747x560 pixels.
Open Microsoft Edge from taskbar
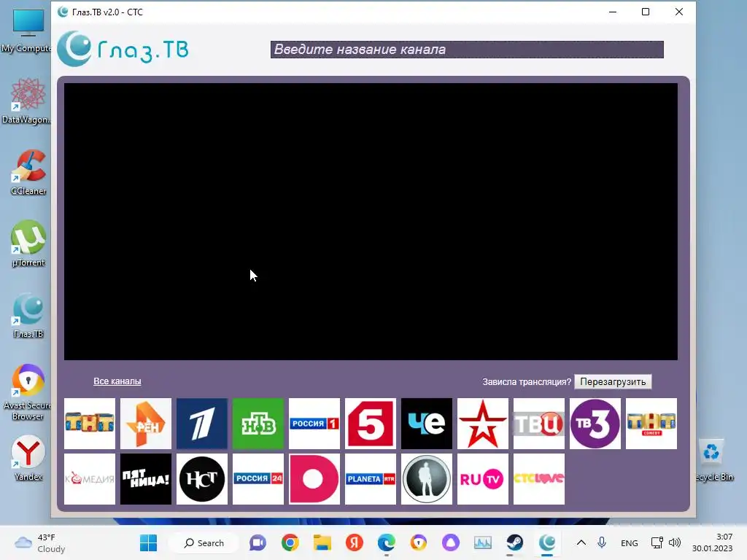[x=387, y=542]
